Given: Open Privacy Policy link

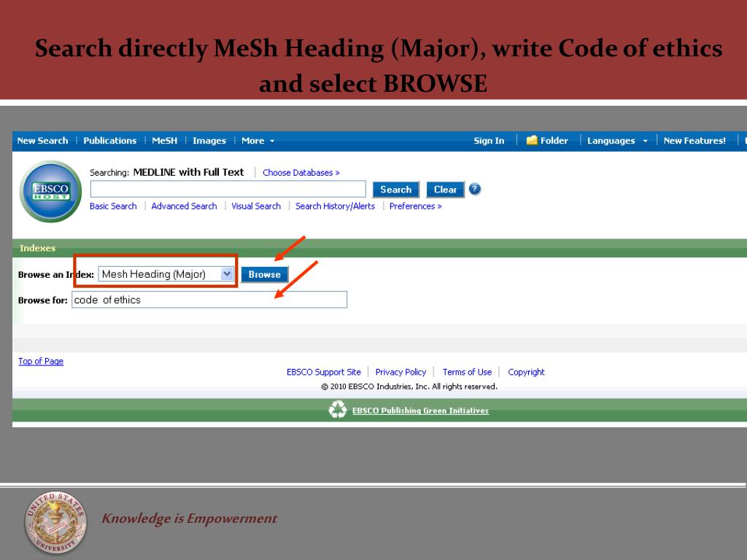Looking at the screenshot, I should (400, 372).
